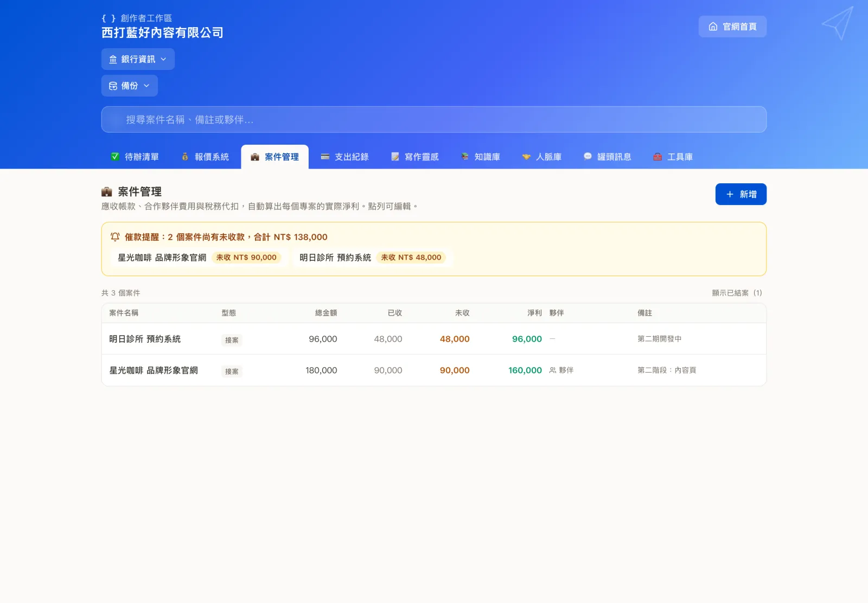Click the memo icon on 寫作靈感
This screenshot has width=868, height=603.
(395, 157)
